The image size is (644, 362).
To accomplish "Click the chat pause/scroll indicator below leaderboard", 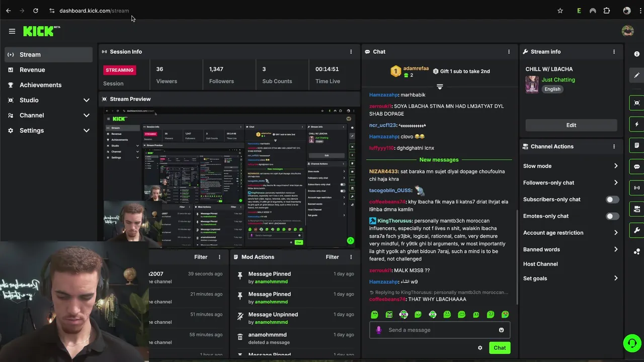I will 440,87.
